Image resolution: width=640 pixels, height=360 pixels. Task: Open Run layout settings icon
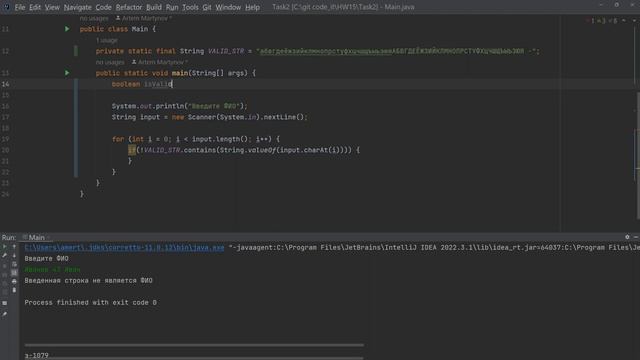(4, 303)
